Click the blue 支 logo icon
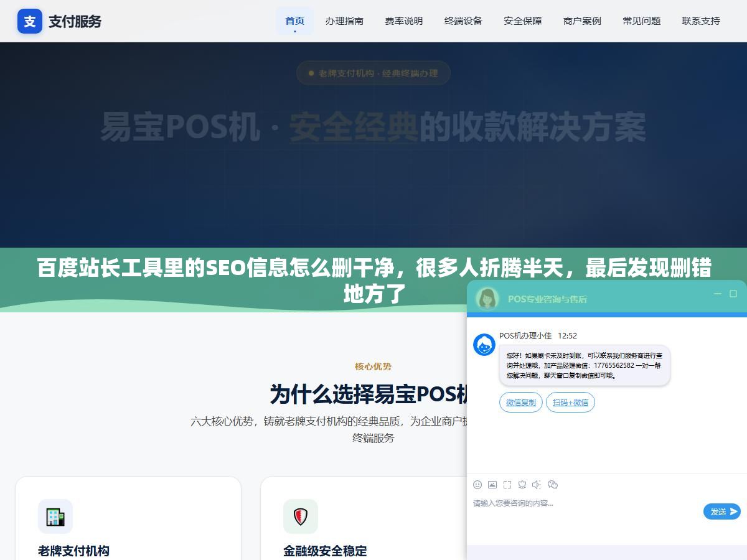The image size is (747, 560). click(30, 21)
